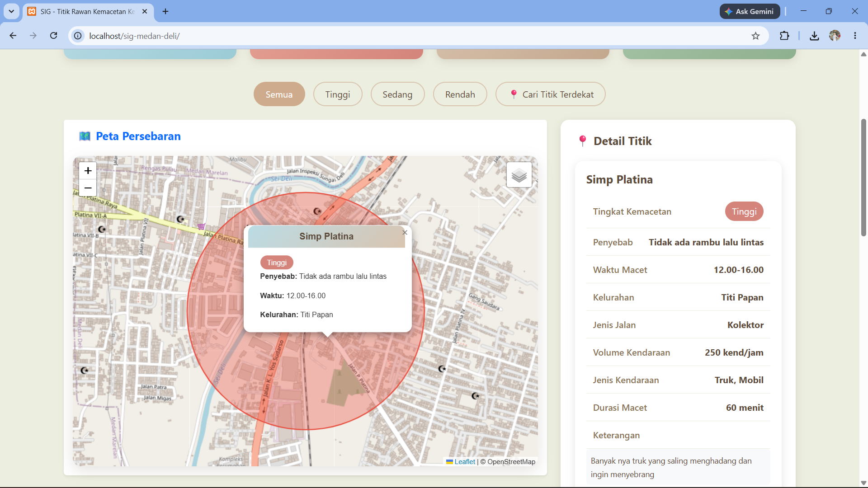This screenshot has width=868, height=488.
Task: Filter points by Sedang level
Action: (397, 94)
